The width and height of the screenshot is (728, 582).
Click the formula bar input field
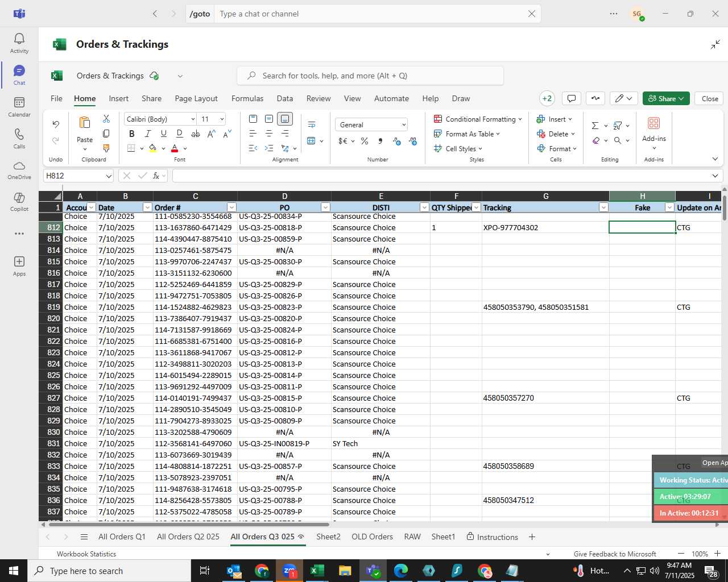tap(441, 176)
